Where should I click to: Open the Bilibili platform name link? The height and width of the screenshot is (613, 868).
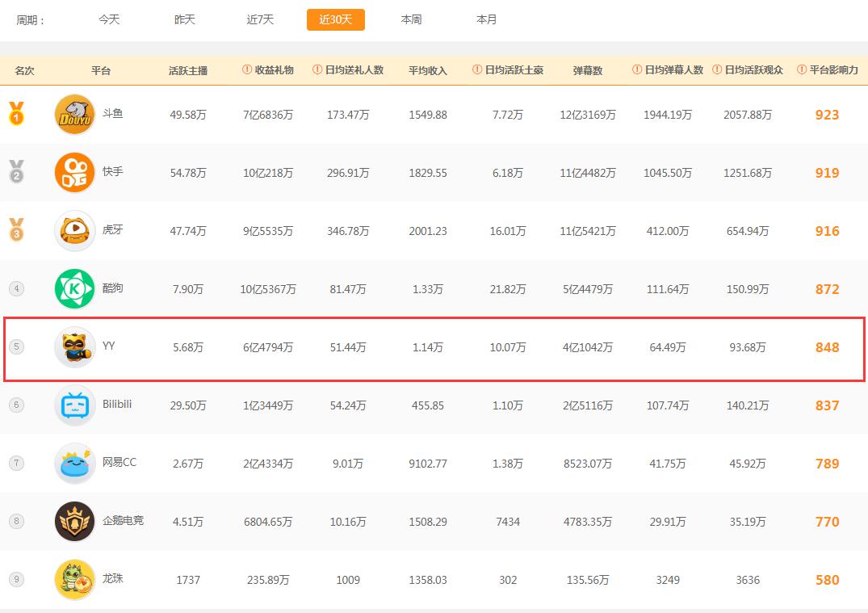pyautogui.click(x=117, y=405)
